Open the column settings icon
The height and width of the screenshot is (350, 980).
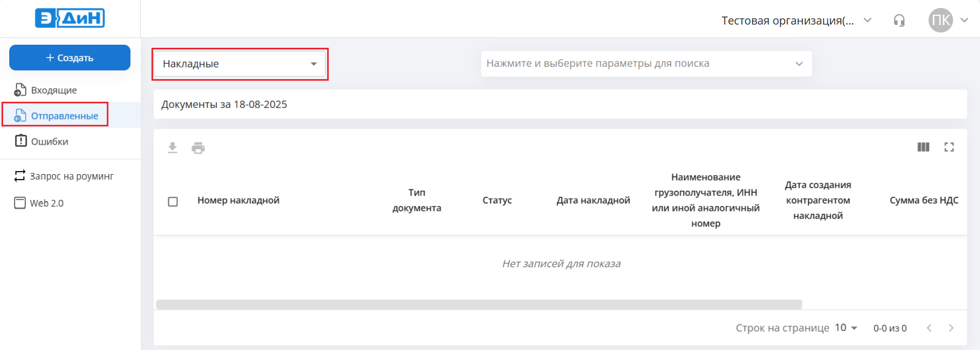tap(923, 147)
